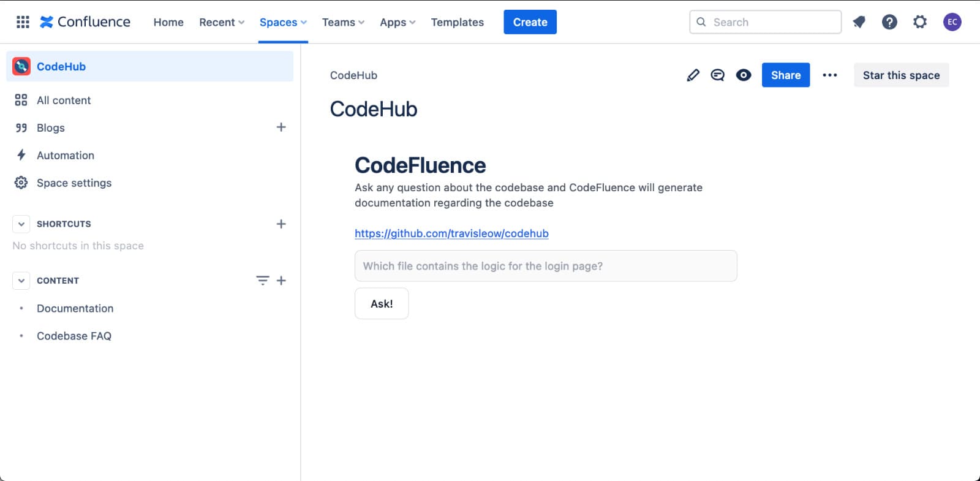
Task: Go to Templates in top navigation
Action: [x=457, y=23]
